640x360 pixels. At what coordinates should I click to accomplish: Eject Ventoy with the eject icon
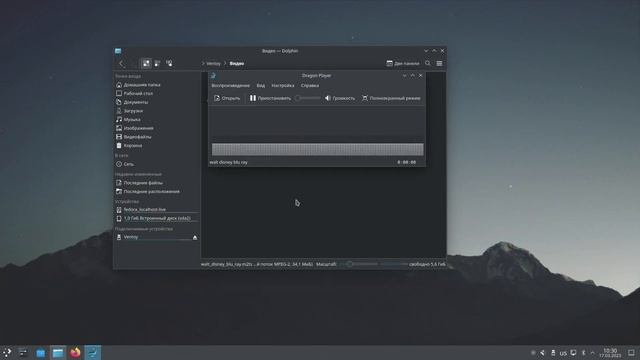pos(195,237)
